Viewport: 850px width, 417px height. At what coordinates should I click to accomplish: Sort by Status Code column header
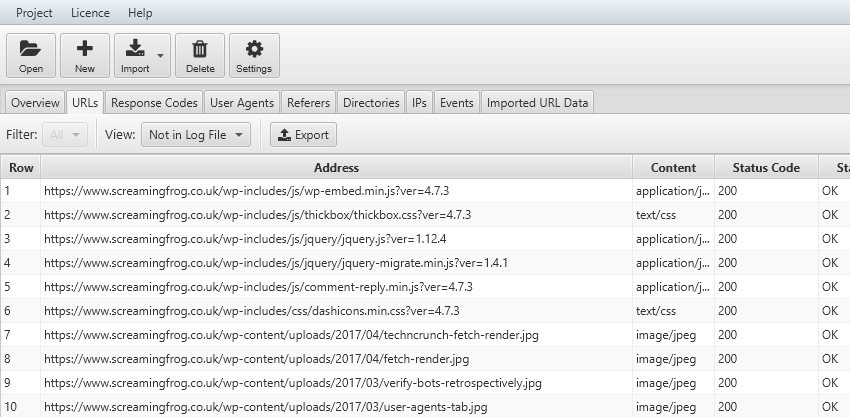[766, 168]
